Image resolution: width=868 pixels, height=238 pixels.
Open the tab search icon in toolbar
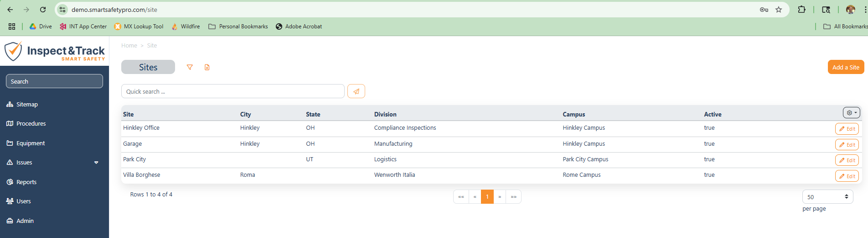826,10
